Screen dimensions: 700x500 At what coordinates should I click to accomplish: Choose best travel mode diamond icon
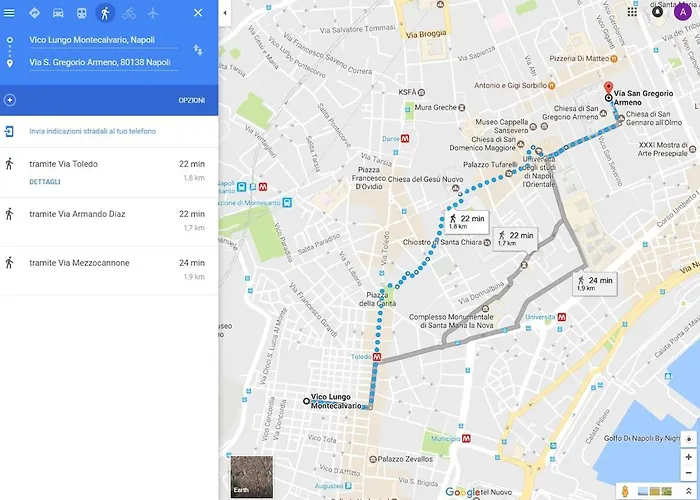pyautogui.click(x=34, y=13)
